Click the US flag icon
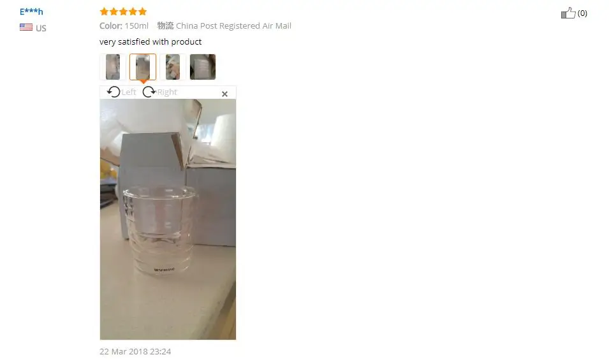This screenshot has width=609, height=364. pyautogui.click(x=26, y=27)
